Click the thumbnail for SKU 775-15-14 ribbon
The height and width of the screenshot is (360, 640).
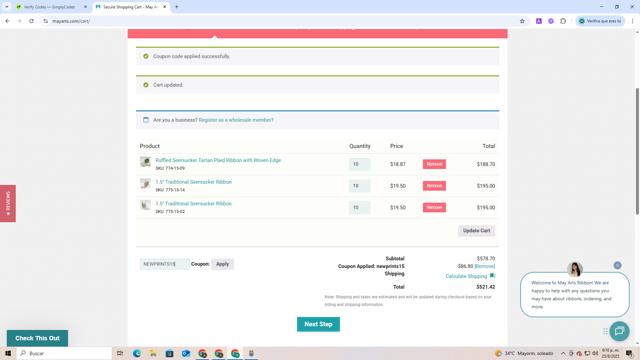click(x=145, y=183)
